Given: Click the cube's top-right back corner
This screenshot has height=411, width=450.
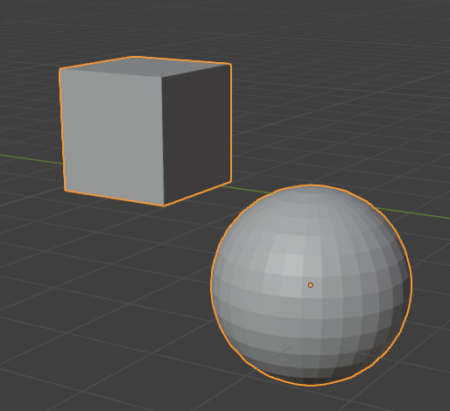Looking at the screenshot, I should point(230,64).
